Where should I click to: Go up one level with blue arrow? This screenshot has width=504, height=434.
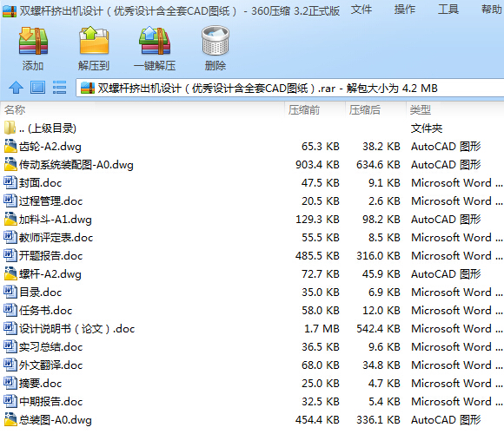(16, 88)
